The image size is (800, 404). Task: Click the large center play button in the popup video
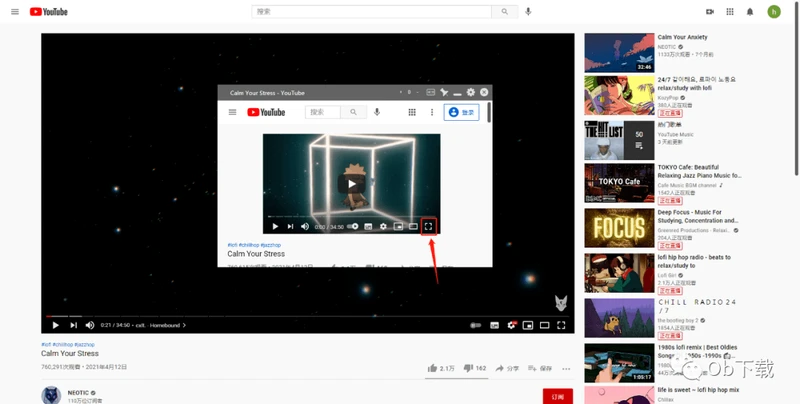pyautogui.click(x=352, y=184)
